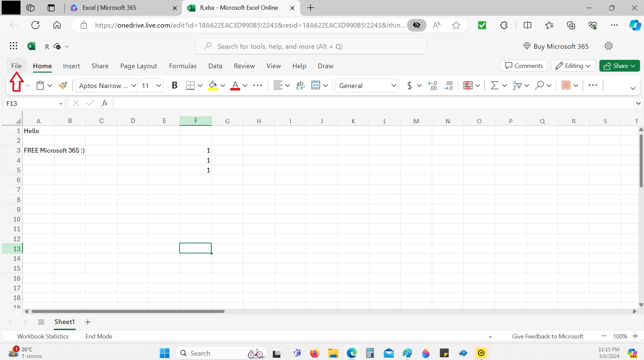Open the Editing mode switcher
Screen dimensions: 644x360
(x=573, y=66)
